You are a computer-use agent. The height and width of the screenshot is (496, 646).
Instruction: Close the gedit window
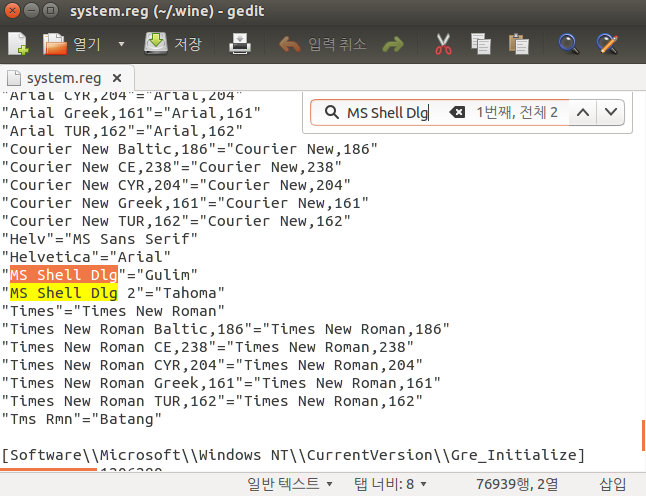point(12,10)
